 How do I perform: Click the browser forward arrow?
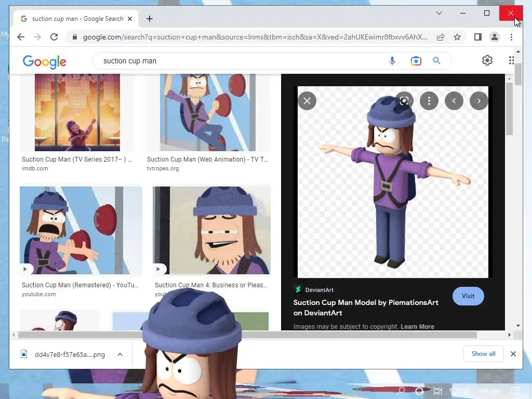pyautogui.click(x=37, y=37)
